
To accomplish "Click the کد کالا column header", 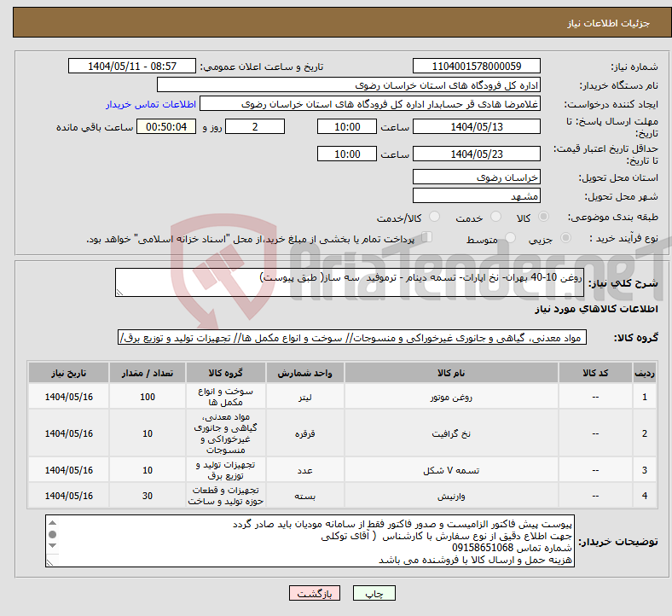I will tap(595, 373).
